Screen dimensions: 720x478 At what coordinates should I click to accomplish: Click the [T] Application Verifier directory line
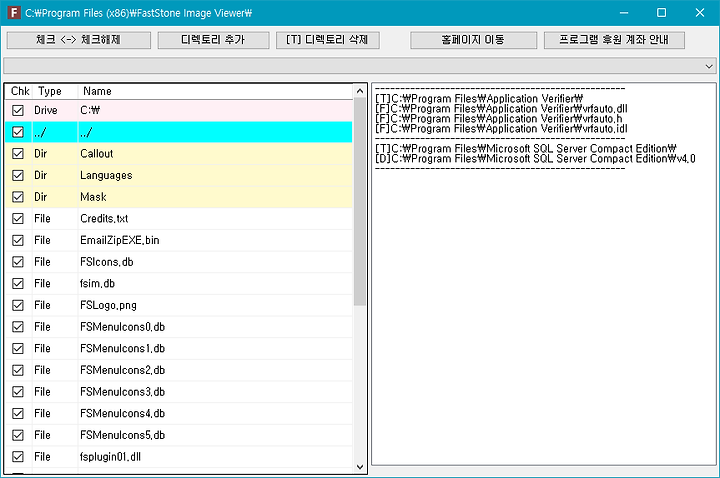click(x=479, y=99)
